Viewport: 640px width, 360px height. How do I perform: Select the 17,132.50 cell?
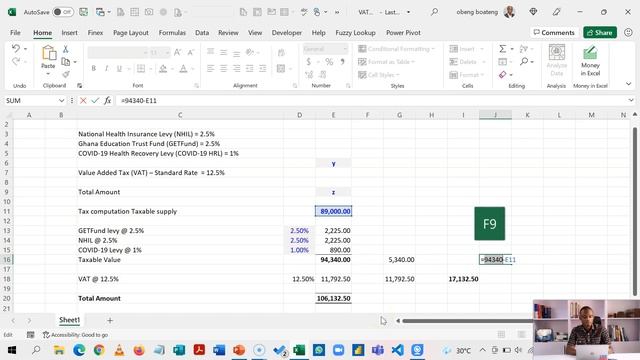pyautogui.click(x=463, y=279)
